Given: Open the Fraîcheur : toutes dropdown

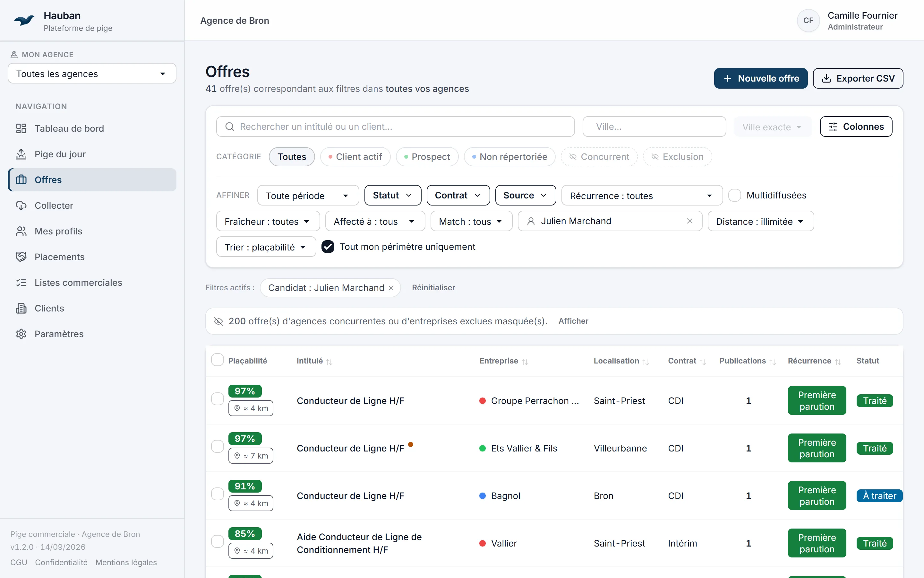Looking at the screenshot, I should (268, 221).
